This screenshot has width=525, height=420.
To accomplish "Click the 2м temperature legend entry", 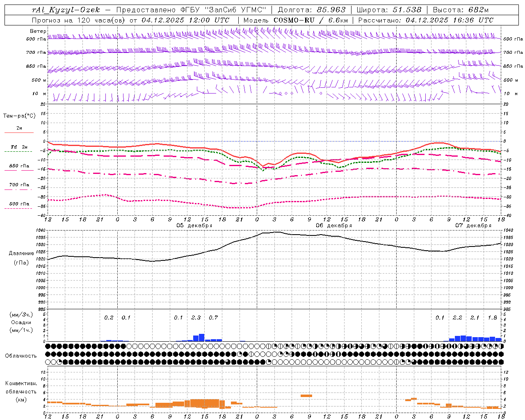I will [19, 128].
